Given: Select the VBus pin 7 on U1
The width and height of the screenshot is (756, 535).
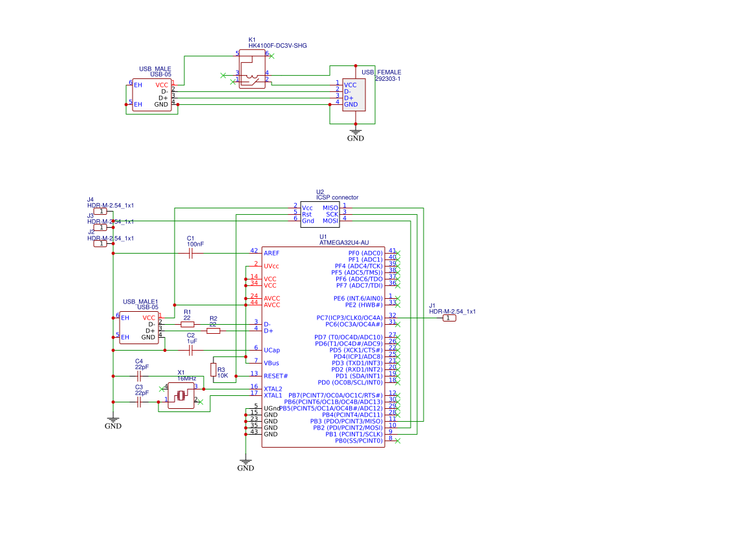Looking at the screenshot, I should point(272,363).
